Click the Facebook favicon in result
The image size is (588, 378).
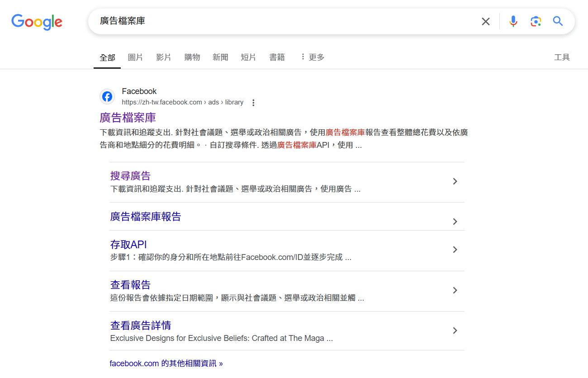pos(107,96)
